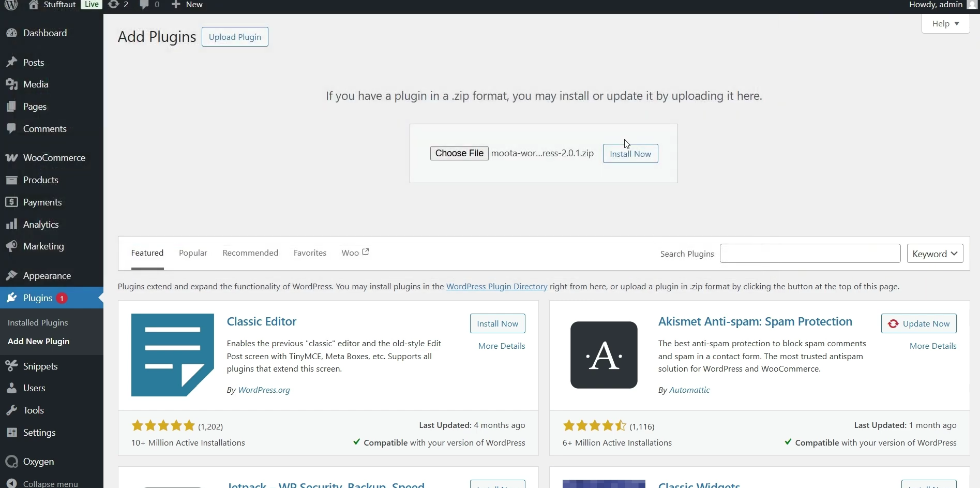Switch to the Recommended tab
Screen dimensions: 980x488
[x=250, y=253]
